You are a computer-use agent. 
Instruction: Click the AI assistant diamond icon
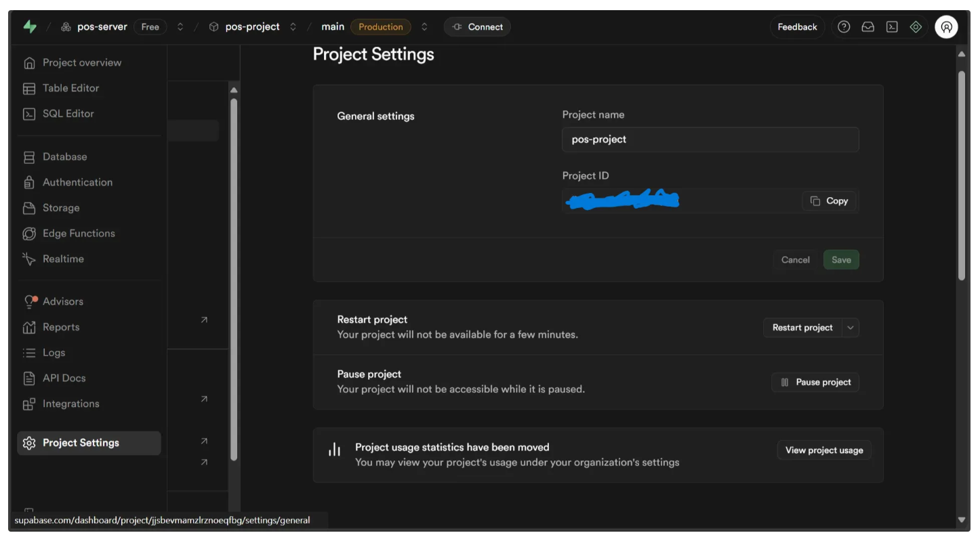[916, 27]
